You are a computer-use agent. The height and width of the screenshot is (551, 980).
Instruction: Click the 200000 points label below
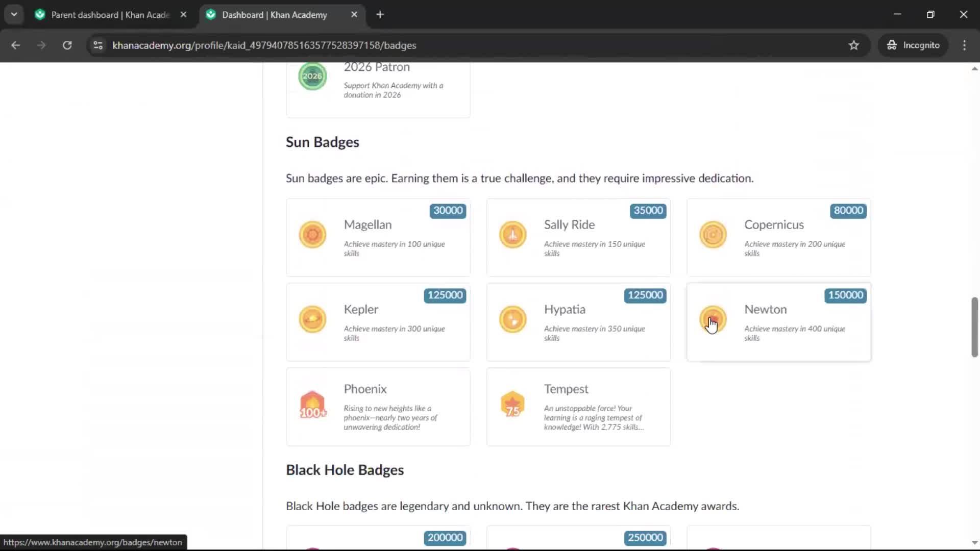(445, 538)
